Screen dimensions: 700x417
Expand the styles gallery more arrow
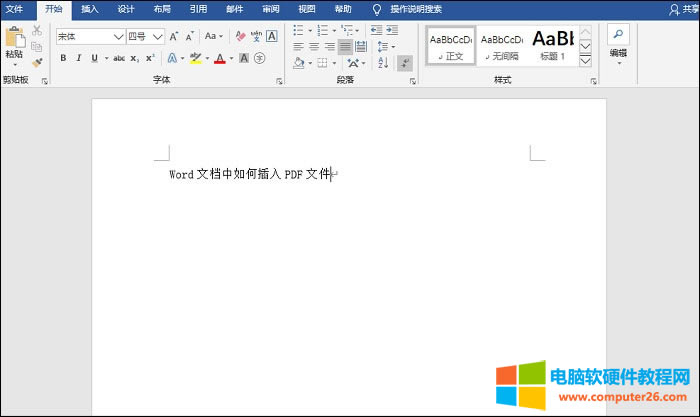(x=586, y=60)
